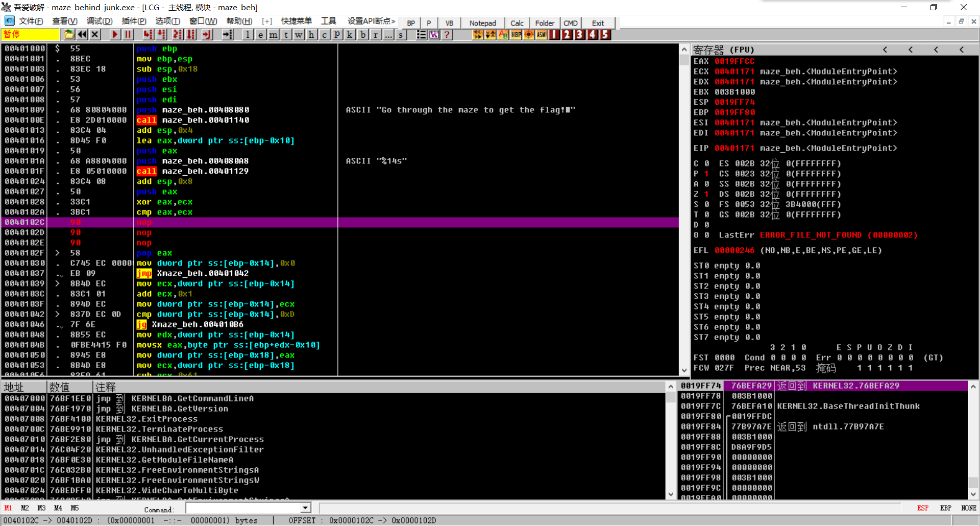Open the 帮助(H) menu

pos(239,21)
